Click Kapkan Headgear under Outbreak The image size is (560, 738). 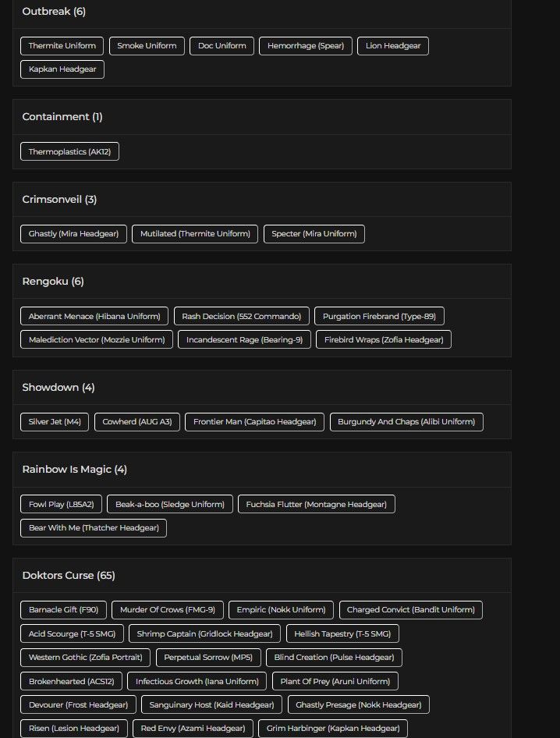[x=62, y=69]
